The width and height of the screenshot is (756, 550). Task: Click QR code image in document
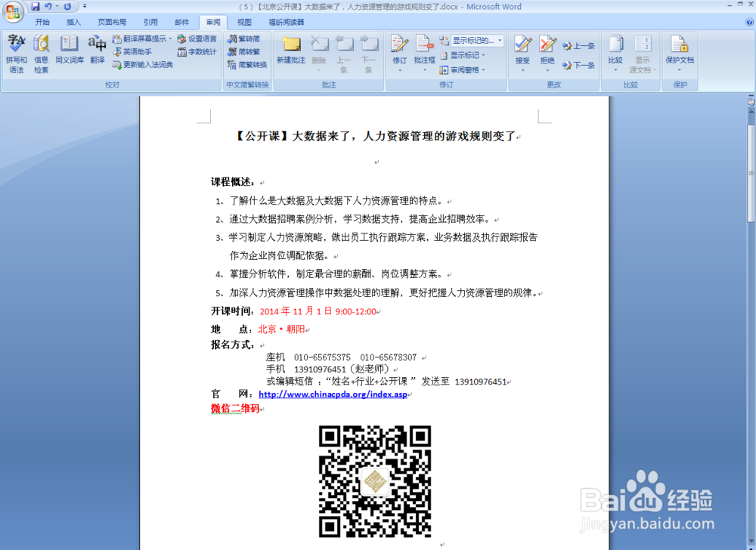pyautogui.click(x=375, y=480)
